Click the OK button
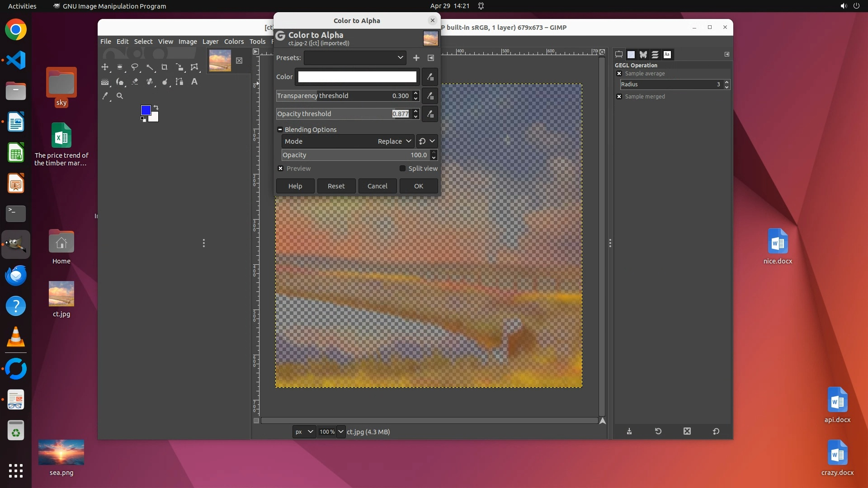 (418, 186)
